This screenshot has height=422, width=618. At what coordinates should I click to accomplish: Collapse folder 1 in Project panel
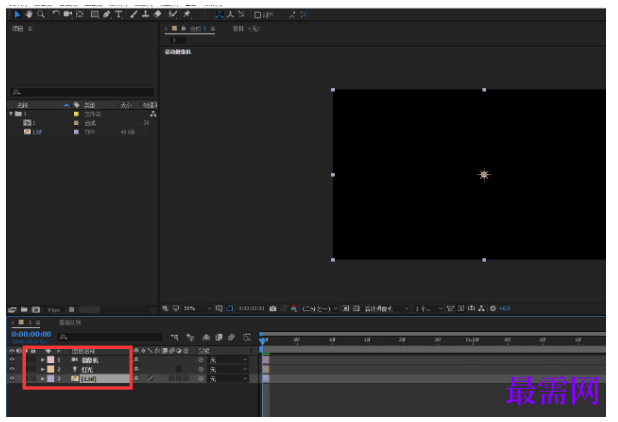[11, 113]
